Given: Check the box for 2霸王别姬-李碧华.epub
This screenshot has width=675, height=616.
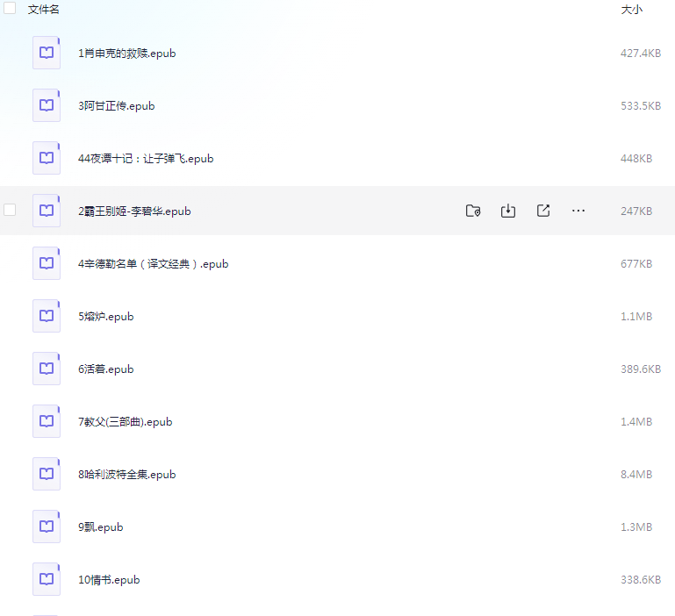Looking at the screenshot, I should 11,211.
